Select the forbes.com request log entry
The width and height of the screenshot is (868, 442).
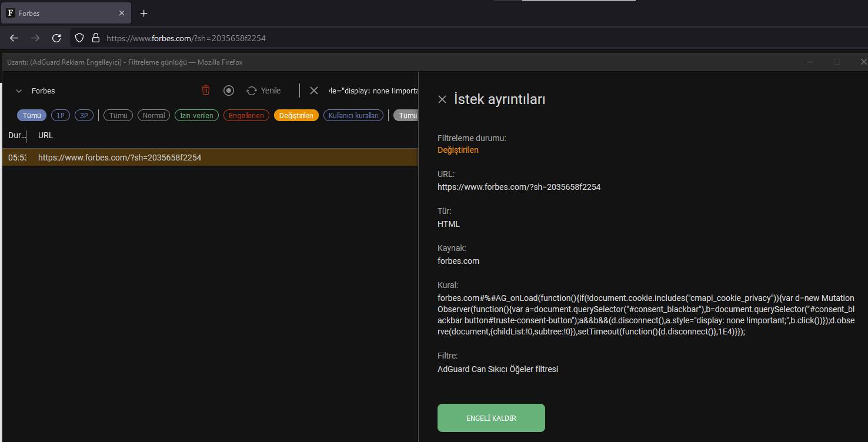(x=119, y=157)
